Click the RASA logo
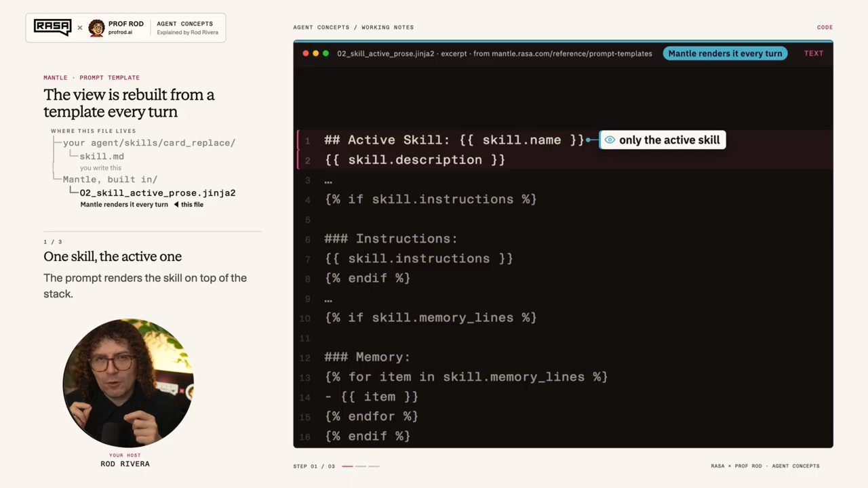This screenshot has width=868, height=488. [x=53, y=28]
